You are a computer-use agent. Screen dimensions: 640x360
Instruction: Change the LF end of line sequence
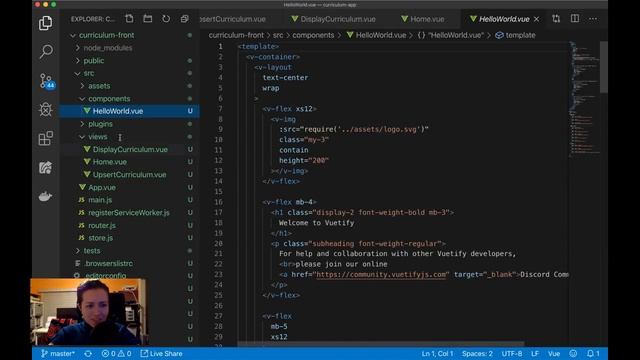pos(535,354)
